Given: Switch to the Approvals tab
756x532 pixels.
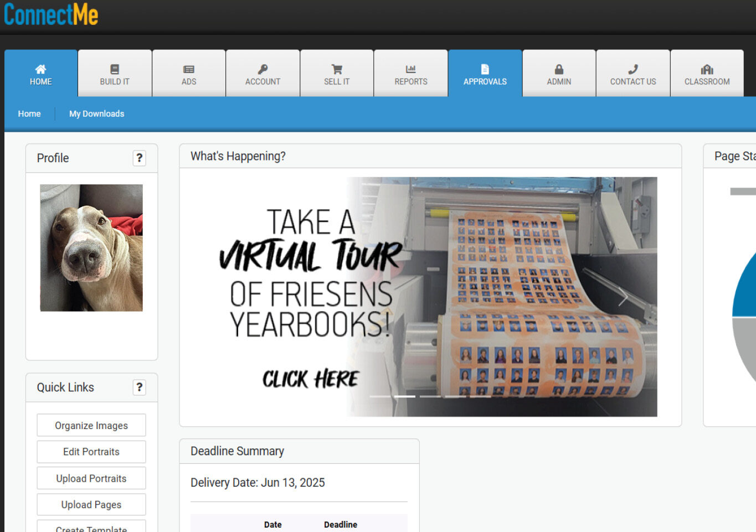Looking at the screenshot, I should pyautogui.click(x=485, y=74).
